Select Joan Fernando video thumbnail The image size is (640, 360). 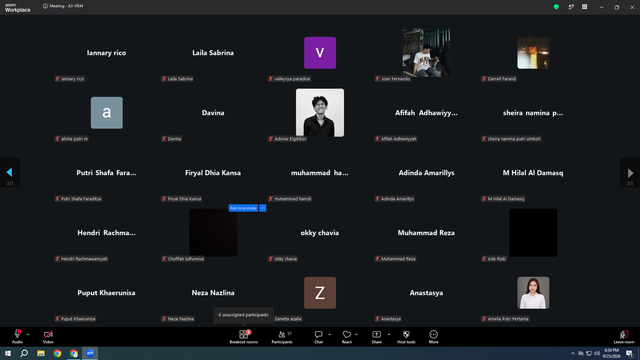tap(427, 53)
